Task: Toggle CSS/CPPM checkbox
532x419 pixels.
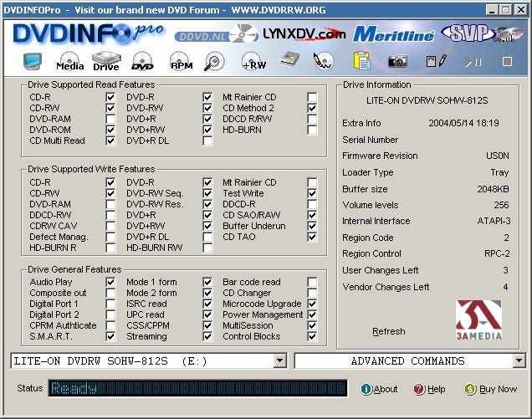Action: point(207,325)
